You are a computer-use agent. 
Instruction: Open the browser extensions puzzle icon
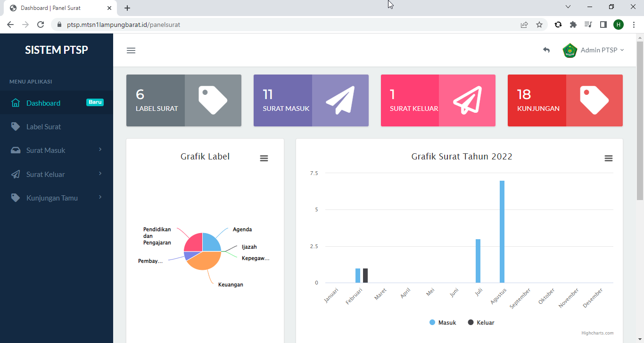573,25
